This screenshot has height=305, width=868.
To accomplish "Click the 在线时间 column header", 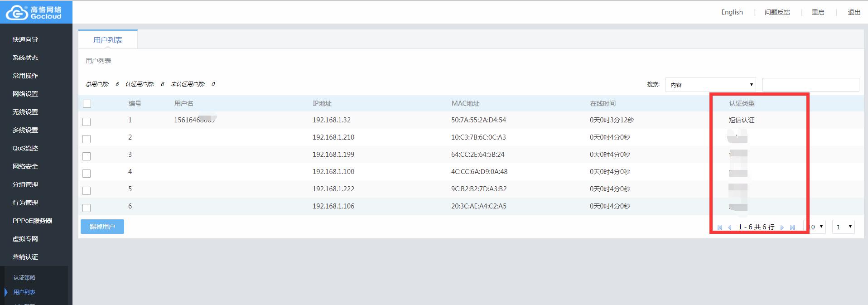I will [603, 103].
